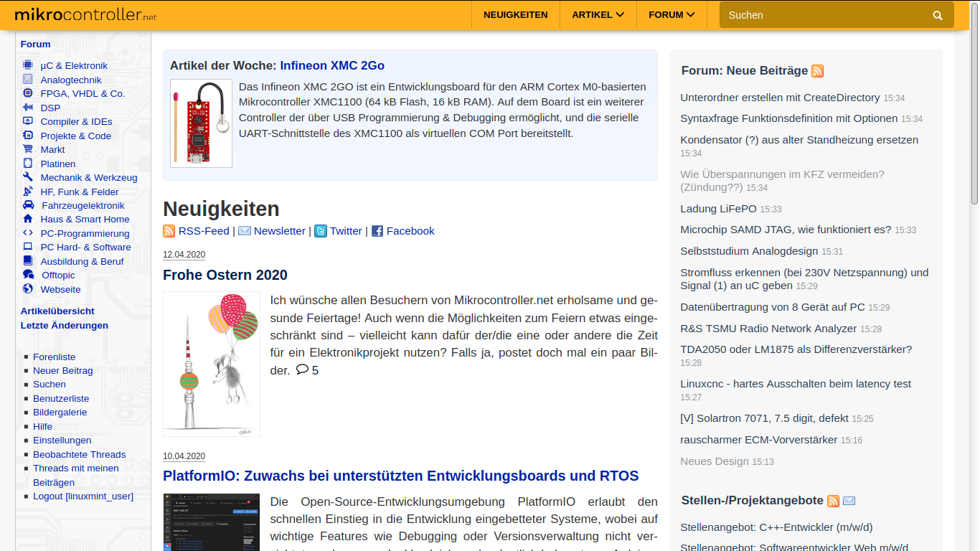This screenshot has height=551, width=980.
Task: Click the RSS icon beside Stellen-/Projektangebote
Action: [x=833, y=501]
